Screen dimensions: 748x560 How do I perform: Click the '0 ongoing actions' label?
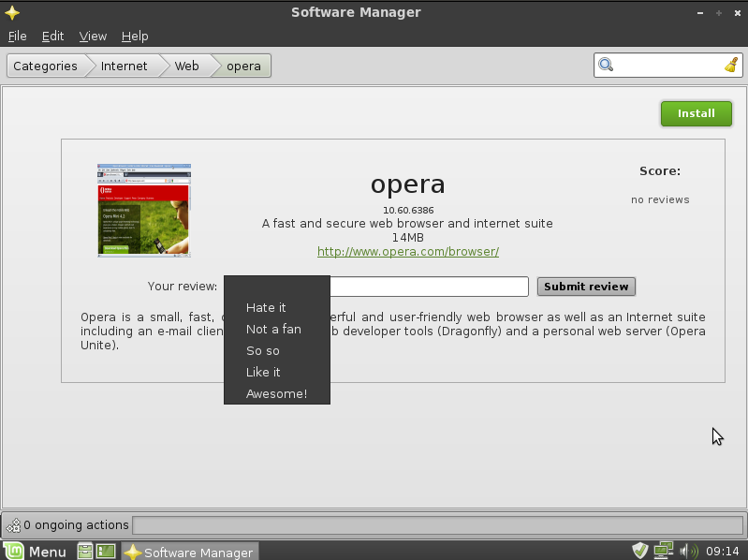click(x=76, y=525)
